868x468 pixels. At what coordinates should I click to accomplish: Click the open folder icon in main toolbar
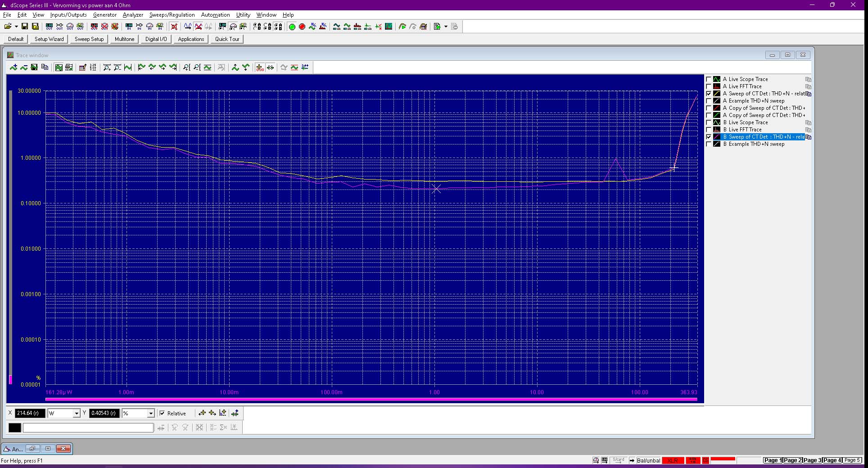coord(8,27)
